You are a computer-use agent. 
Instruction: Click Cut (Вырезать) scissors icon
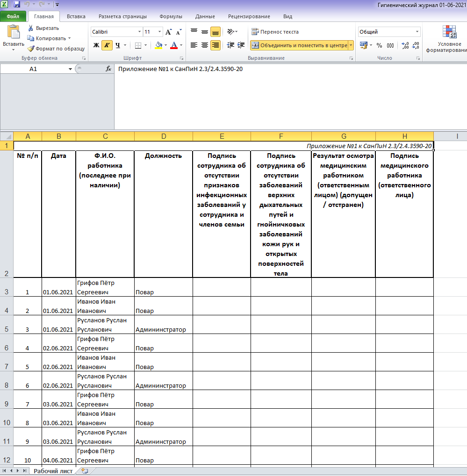coord(31,28)
